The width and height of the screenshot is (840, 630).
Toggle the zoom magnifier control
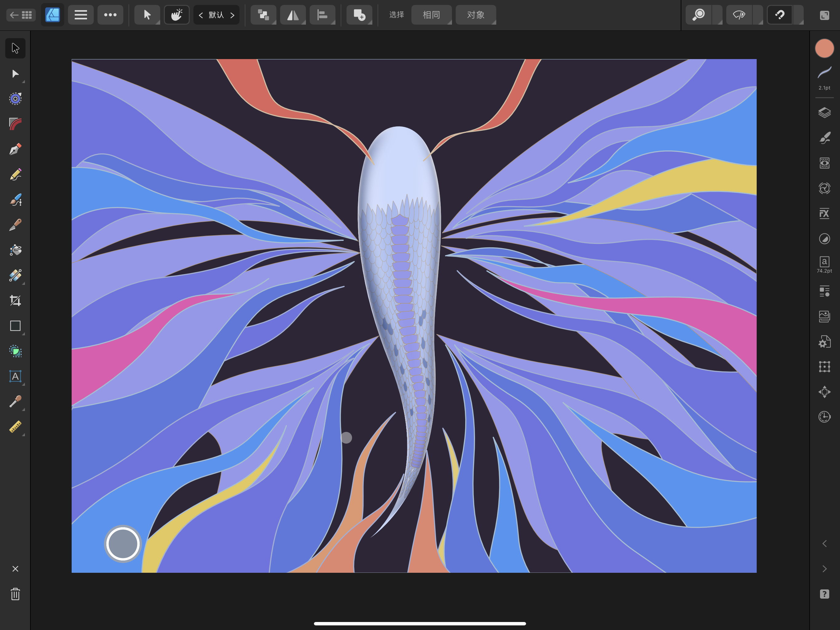(x=699, y=15)
